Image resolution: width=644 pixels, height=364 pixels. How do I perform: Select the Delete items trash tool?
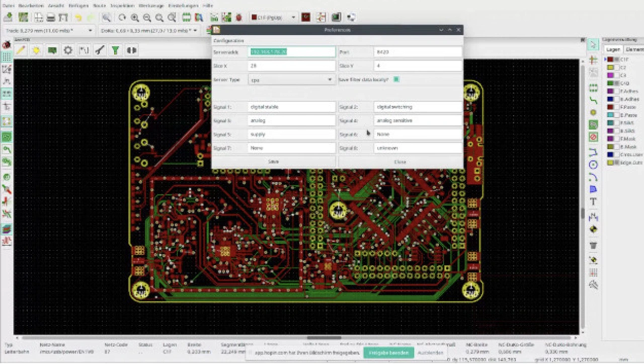(x=593, y=246)
